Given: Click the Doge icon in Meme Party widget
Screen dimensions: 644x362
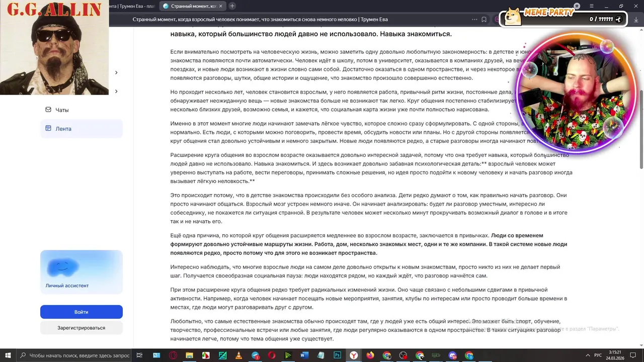Looking at the screenshot, I should 513,17.
